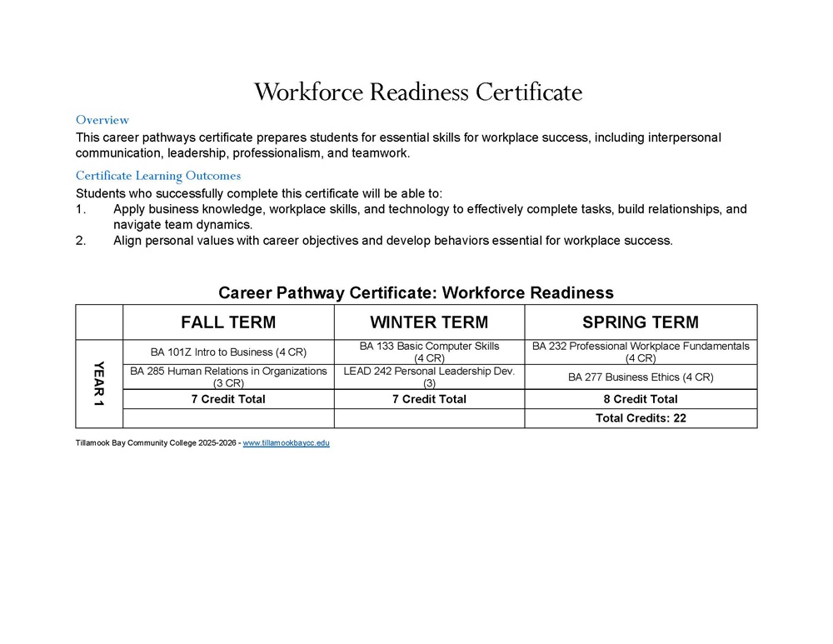Select the WINTER TERM column header
The width and height of the screenshot is (833, 644).
click(429, 322)
